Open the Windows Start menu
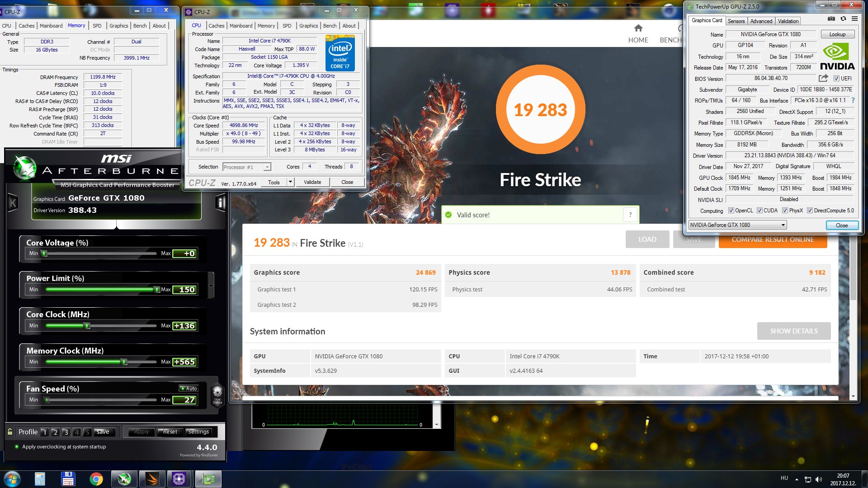Screen dimensions: 868x488 [x=11, y=479]
